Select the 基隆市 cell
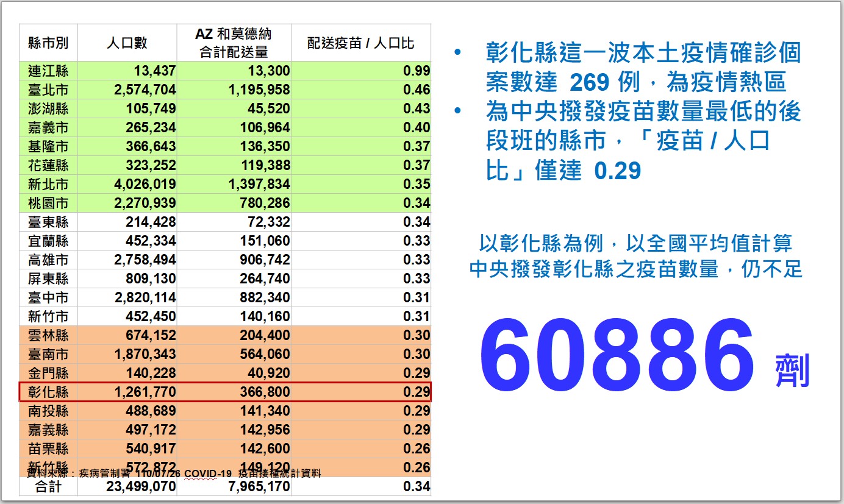This screenshot has height=504, width=844. 48,147
